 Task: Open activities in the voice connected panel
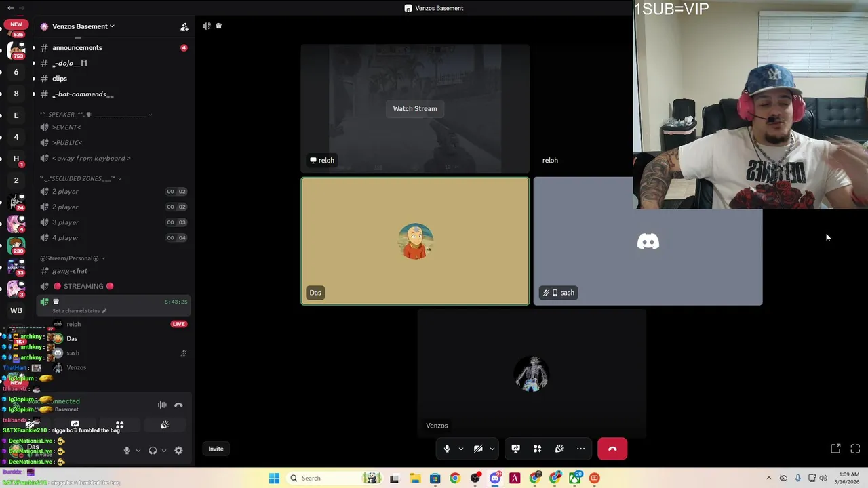pyautogui.click(x=119, y=425)
